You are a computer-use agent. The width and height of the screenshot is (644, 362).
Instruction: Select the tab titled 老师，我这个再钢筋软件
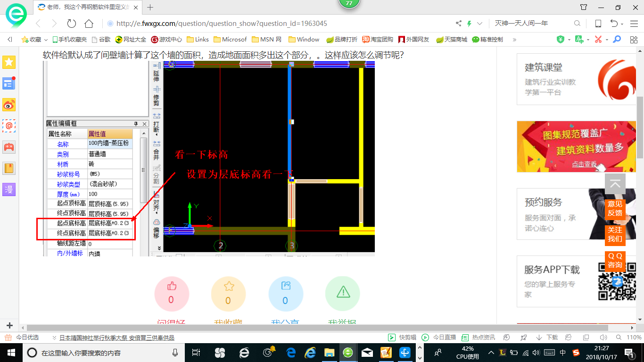click(x=88, y=7)
